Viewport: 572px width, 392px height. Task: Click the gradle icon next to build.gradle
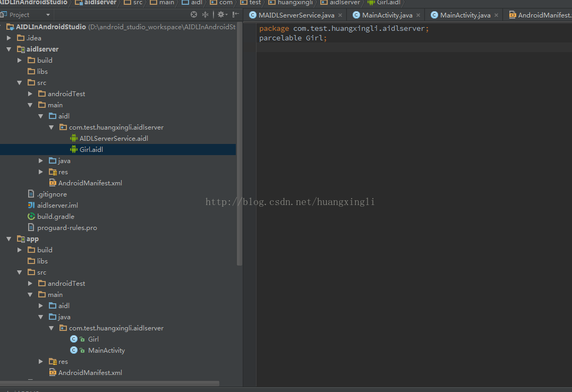(31, 216)
